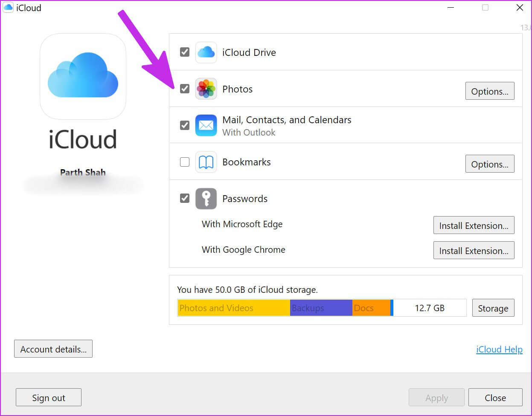
Task: Click the 12.7 GB free space value
Action: (430, 308)
